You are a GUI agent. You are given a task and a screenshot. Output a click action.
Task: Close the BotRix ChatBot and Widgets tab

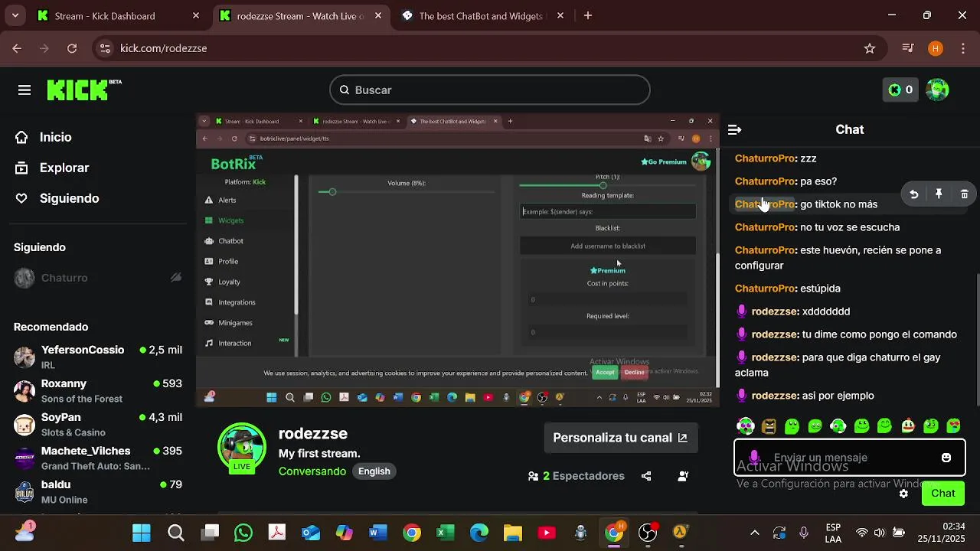tap(560, 15)
